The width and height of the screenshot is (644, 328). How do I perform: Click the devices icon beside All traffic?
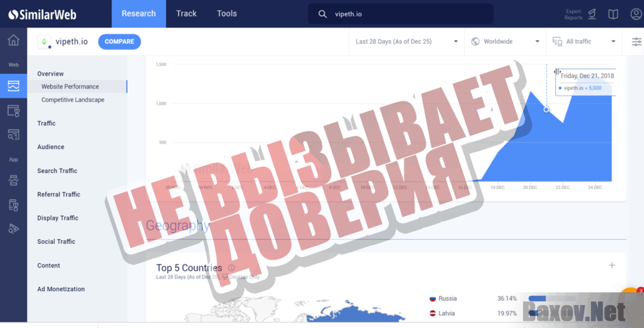click(x=557, y=42)
